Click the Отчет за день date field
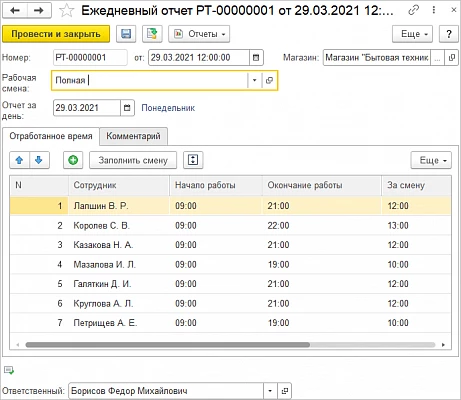The image size is (461, 400). point(87,108)
